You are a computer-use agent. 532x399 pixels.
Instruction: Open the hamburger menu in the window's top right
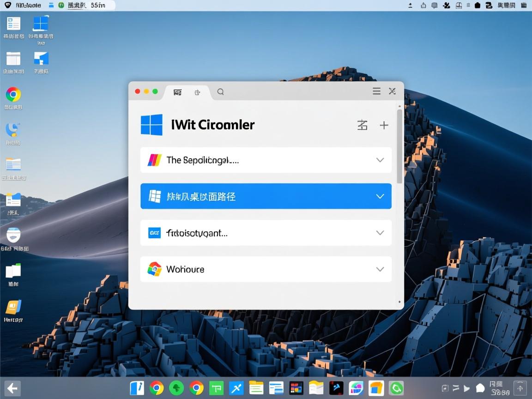pyautogui.click(x=376, y=91)
